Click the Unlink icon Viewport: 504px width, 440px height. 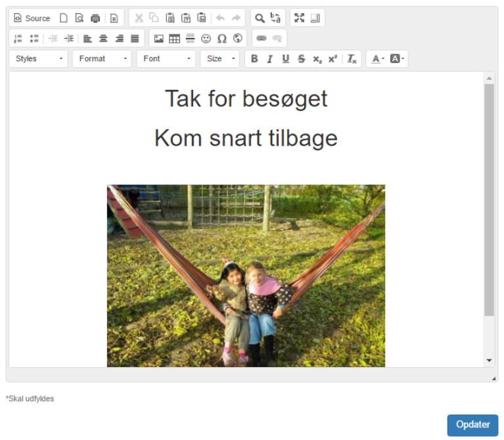(277, 39)
